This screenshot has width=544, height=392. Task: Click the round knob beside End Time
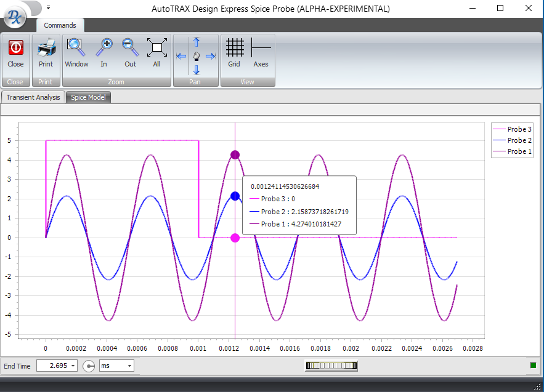coord(89,366)
